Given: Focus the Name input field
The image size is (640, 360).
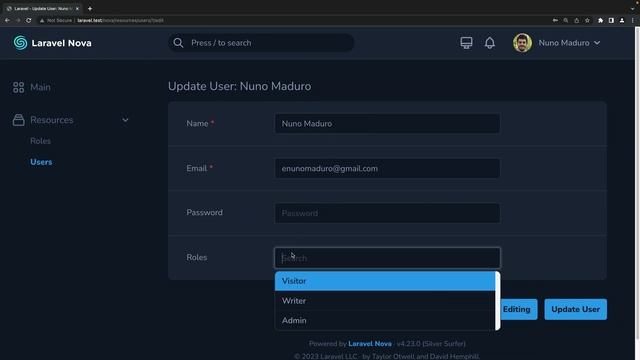Looking at the screenshot, I should (387, 124).
